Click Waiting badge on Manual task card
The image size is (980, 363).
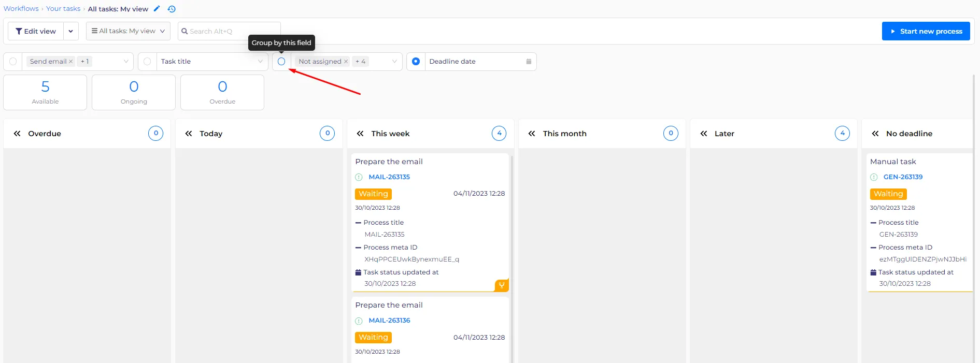tap(888, 194)
